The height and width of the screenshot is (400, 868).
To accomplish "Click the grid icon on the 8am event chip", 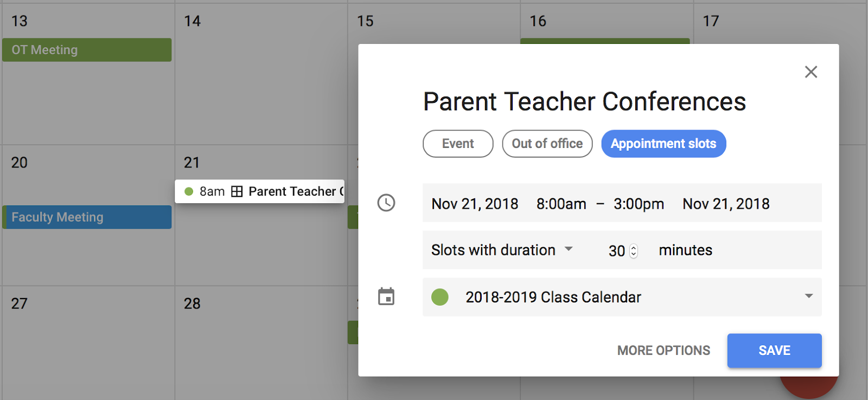I will (237, 191).
